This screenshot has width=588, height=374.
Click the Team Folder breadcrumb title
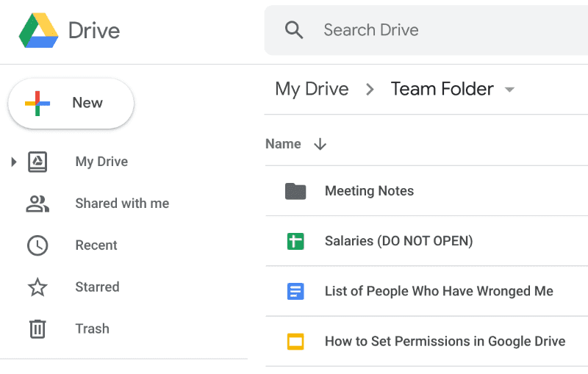click(442, 89)
